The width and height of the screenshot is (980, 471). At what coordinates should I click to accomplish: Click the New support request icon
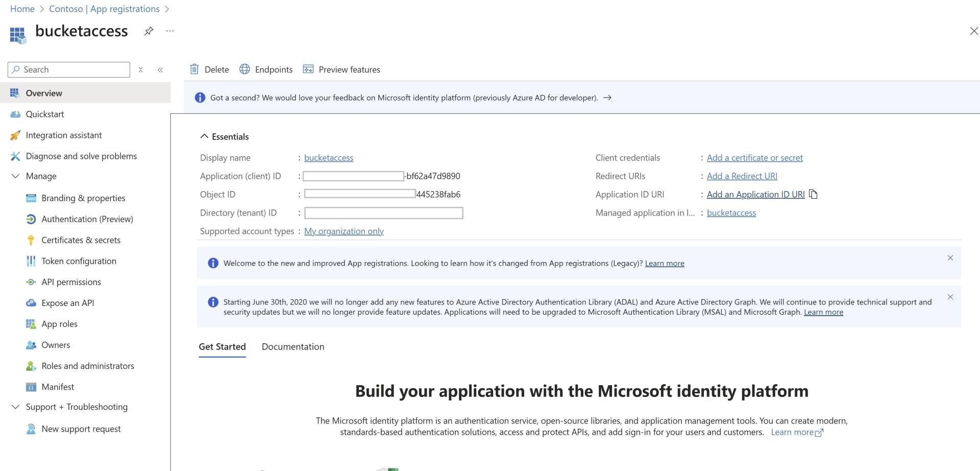31,429
